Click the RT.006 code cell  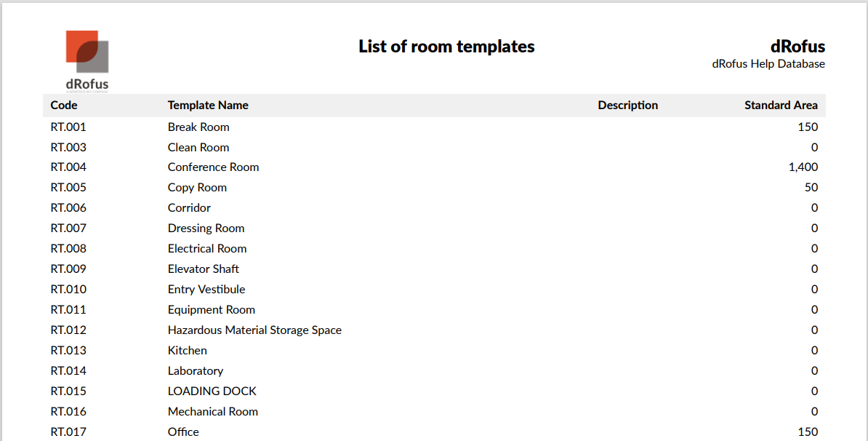tap(68, 208)
